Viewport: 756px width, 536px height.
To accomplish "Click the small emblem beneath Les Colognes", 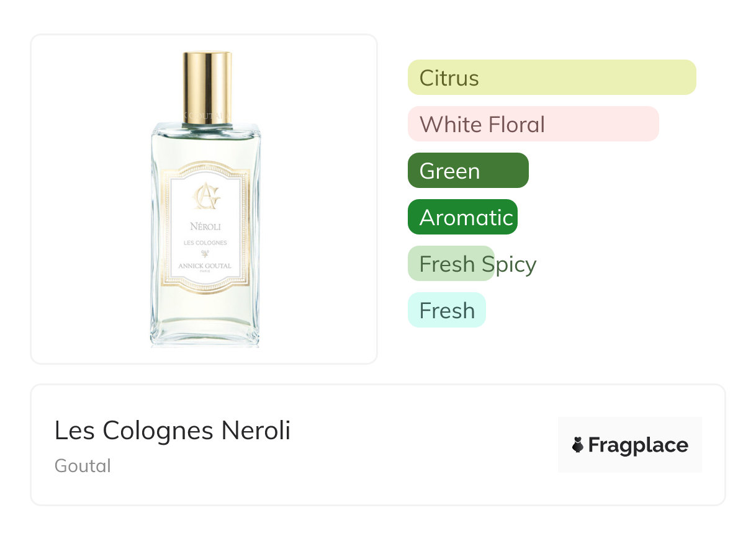I will click(205, 254).
